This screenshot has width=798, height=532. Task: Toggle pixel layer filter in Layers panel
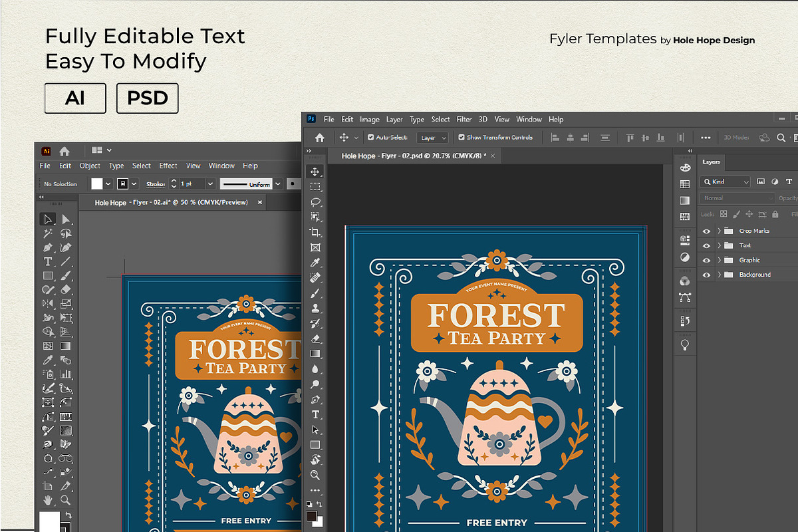pyautogui.click(x=761, y=182)
